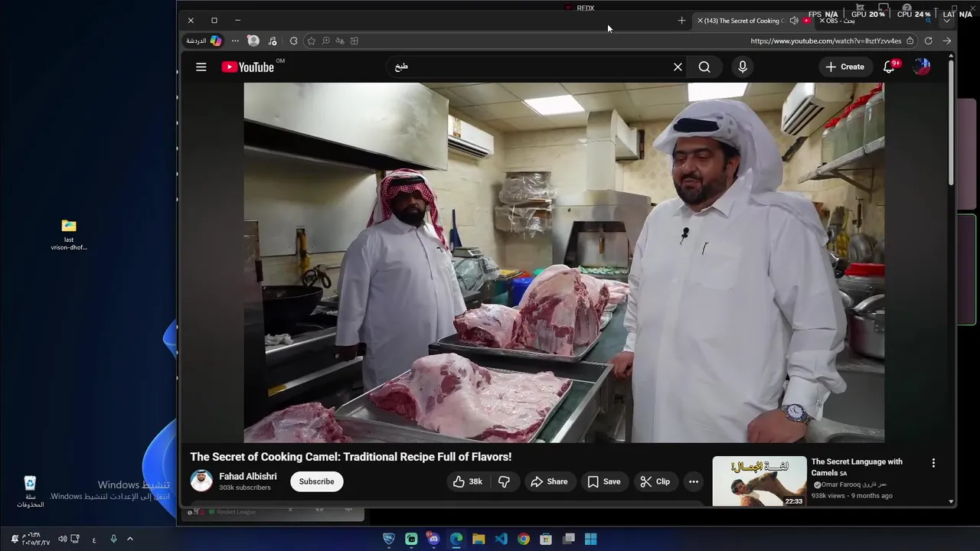Open Fahad Albishri channel avatar
Image resolution: width=980 pixels, height=551 pixels.
click(x=201, y=481)
